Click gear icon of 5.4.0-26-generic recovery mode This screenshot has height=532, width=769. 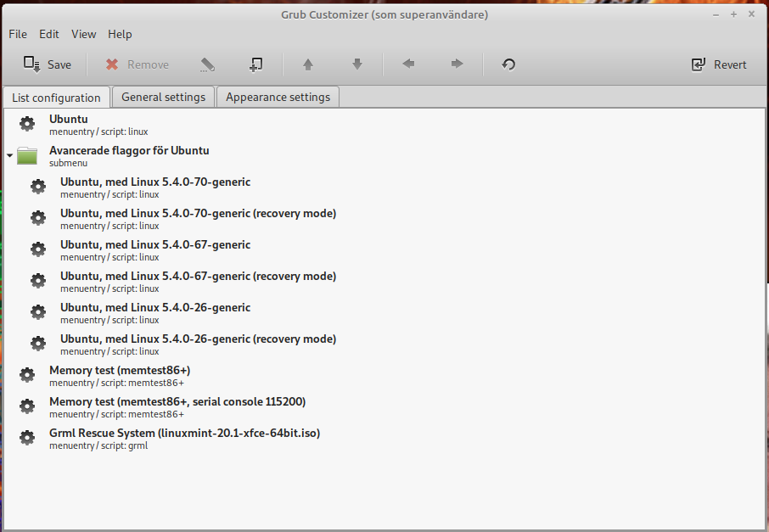click(38, 344)
